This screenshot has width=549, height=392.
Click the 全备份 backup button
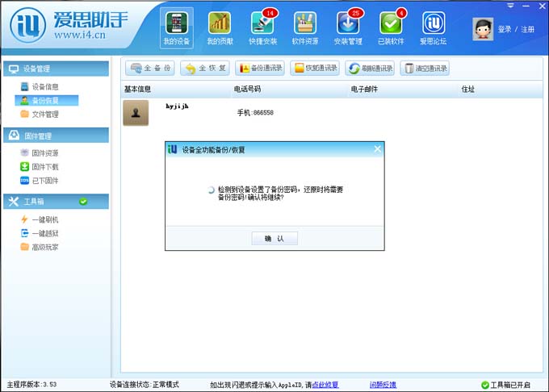click(150, 68)
